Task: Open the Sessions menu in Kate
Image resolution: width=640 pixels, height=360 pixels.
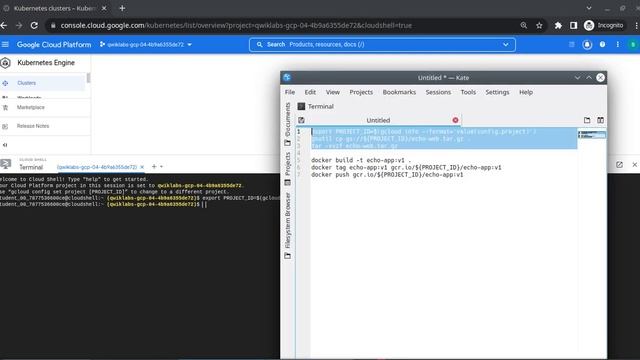Action: tap(438, 92)
